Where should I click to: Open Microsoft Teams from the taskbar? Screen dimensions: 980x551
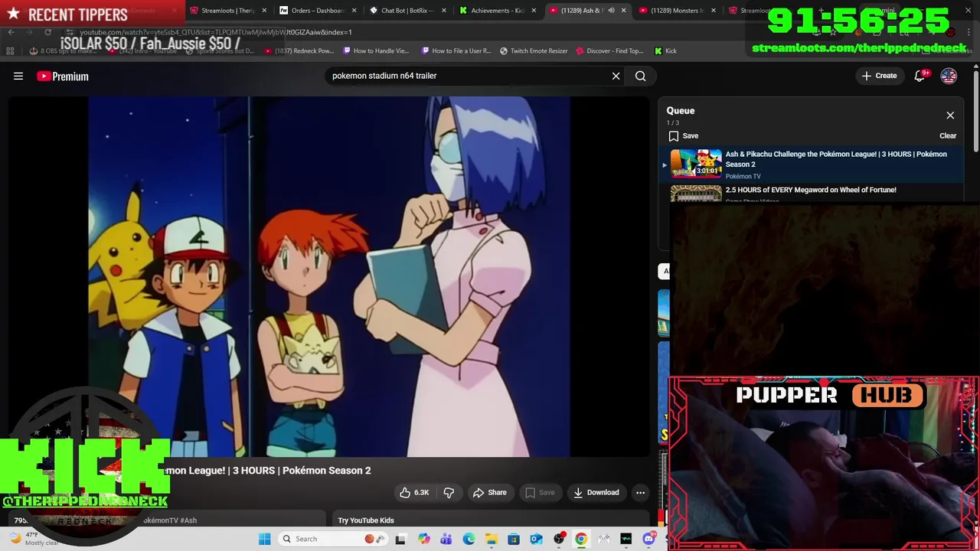tap(446, 539)
